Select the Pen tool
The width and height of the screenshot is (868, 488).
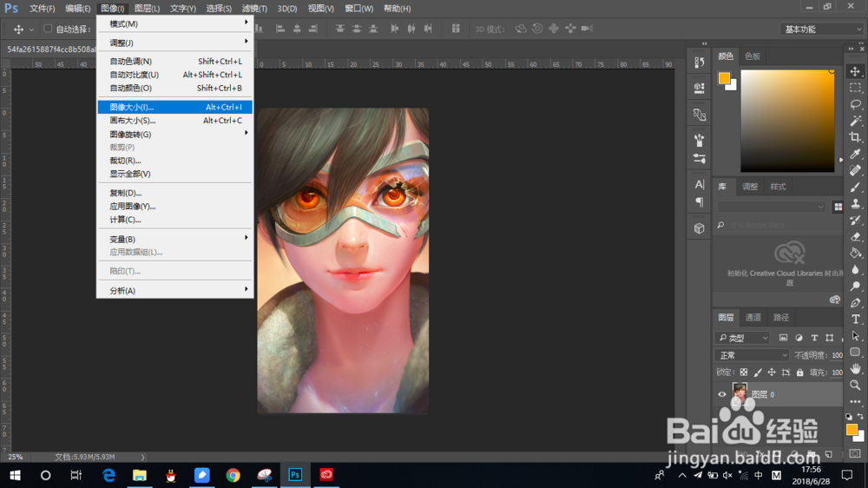(855, 303)
